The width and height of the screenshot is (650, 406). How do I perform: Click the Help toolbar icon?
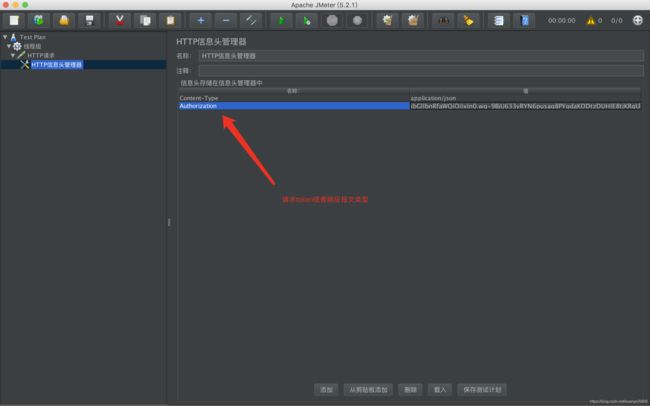coord(524,20)
